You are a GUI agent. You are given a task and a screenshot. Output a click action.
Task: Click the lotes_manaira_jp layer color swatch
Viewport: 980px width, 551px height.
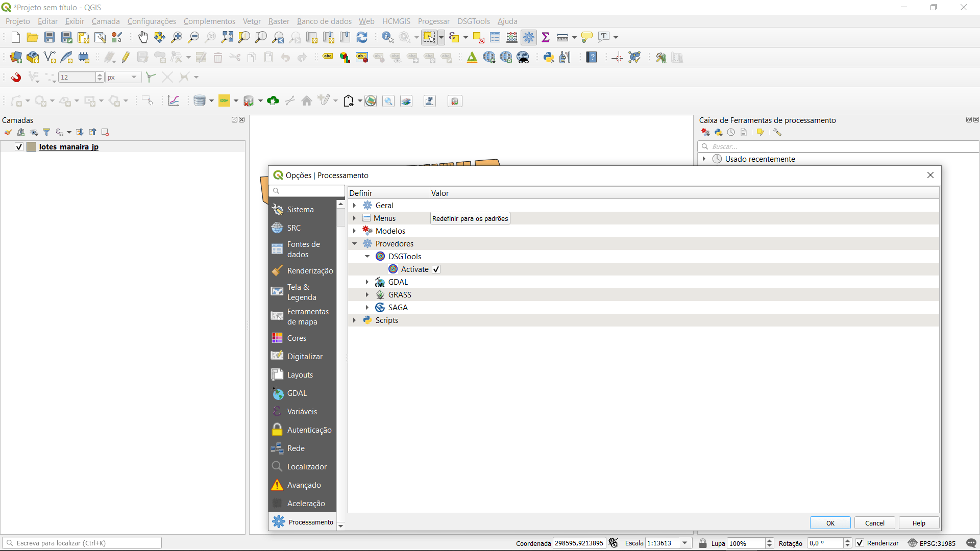(x=32, y=147)
